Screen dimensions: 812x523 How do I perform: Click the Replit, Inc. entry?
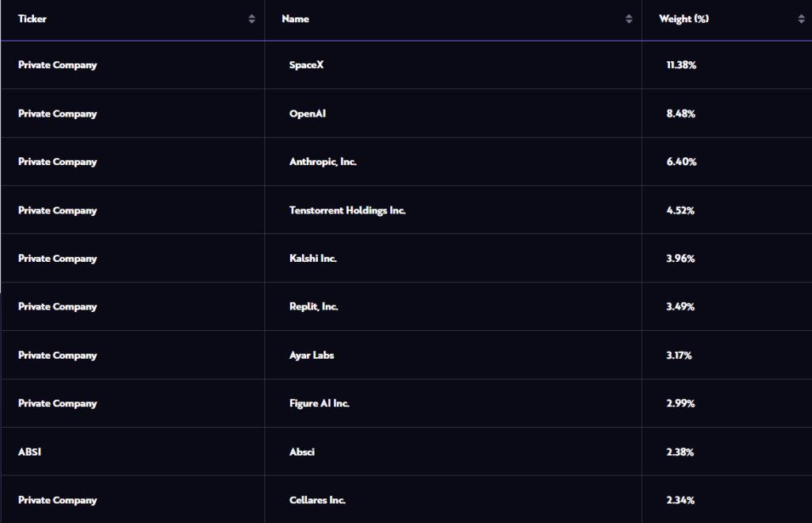(313, 307)
